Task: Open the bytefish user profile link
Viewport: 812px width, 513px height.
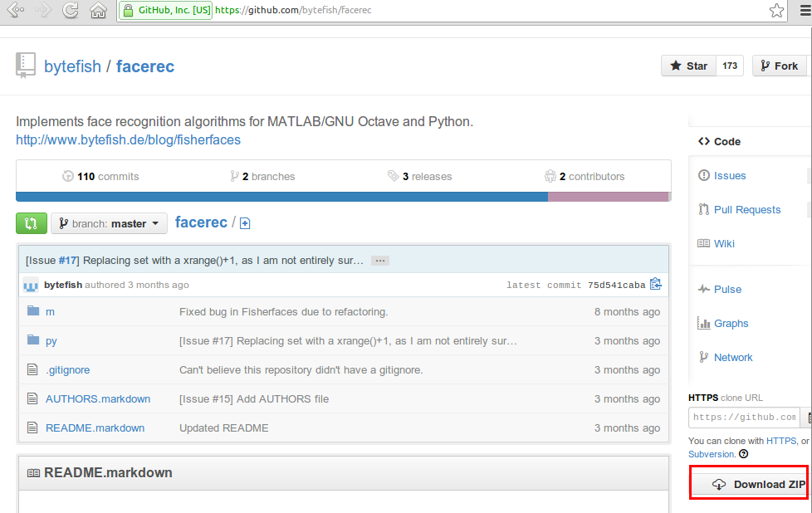Action: coord(72,66)
